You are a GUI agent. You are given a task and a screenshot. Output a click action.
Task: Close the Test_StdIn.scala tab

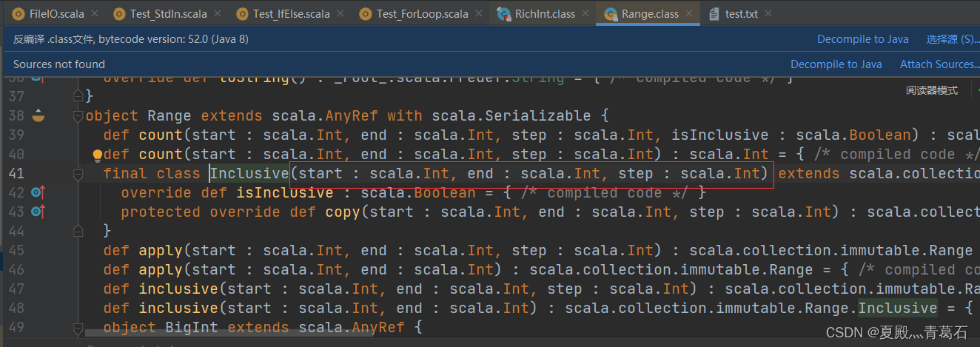(217, 14)
